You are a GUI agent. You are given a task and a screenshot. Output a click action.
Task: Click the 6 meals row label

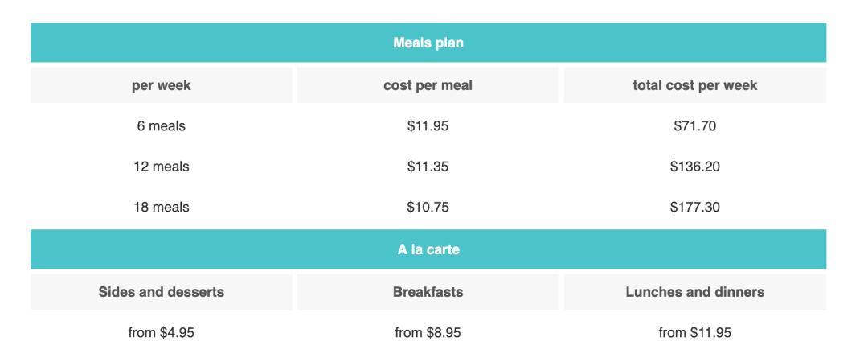pos(161,126)
